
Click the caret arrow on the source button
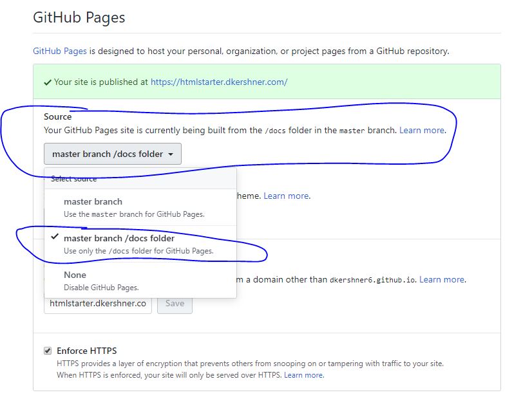pyautogui.click(x=171, y=154)
